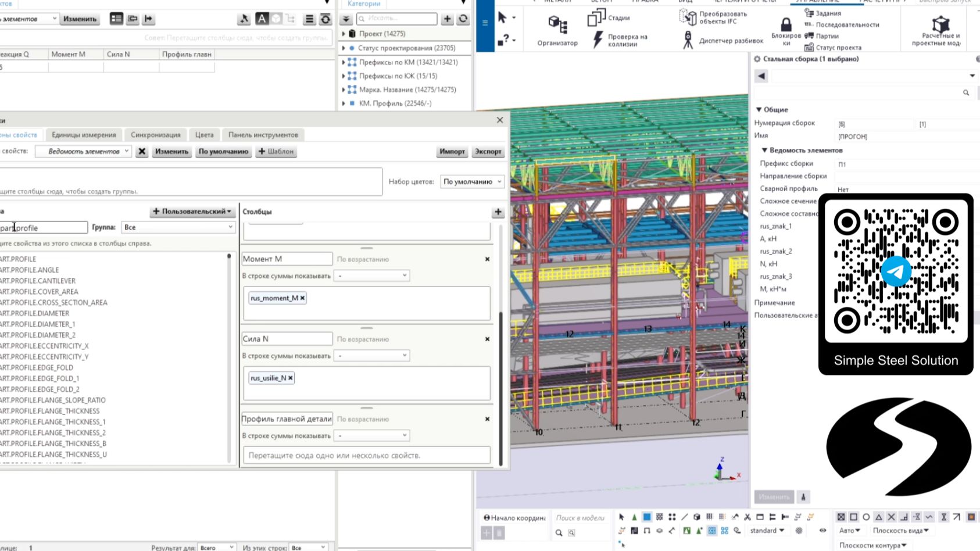Open Пользовательский dropdown button
Viewport: 980px width, 551px height.
coord(192,212)
